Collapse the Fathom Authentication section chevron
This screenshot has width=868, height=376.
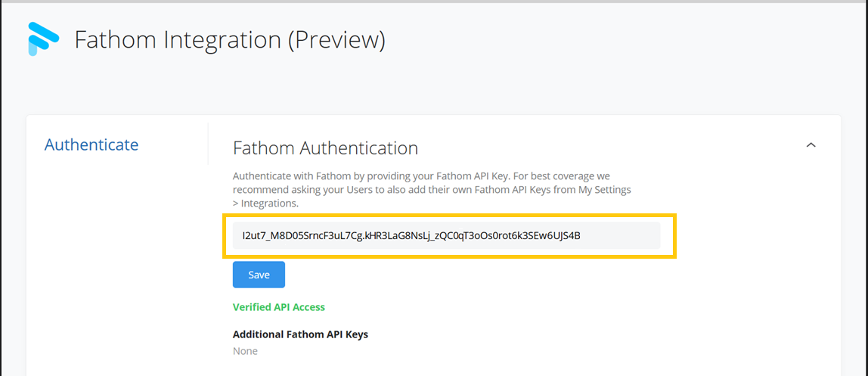tap(811, 145)
